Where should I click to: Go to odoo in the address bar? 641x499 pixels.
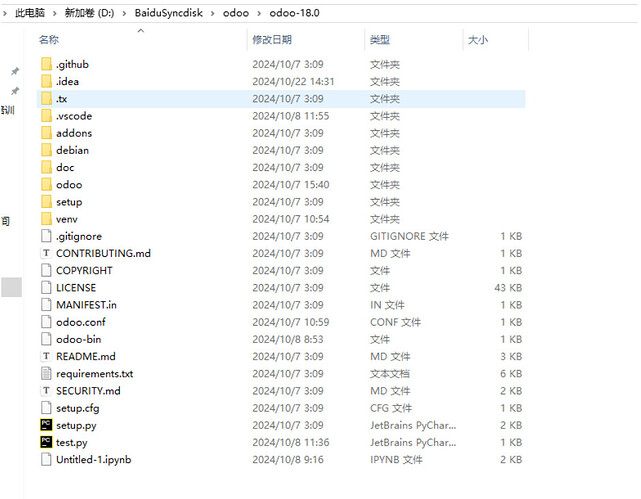point(235,13)
